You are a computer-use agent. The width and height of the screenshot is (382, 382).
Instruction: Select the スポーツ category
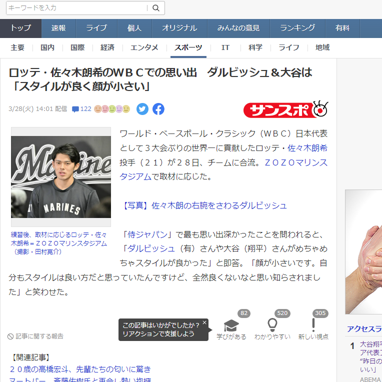point(188,48)
